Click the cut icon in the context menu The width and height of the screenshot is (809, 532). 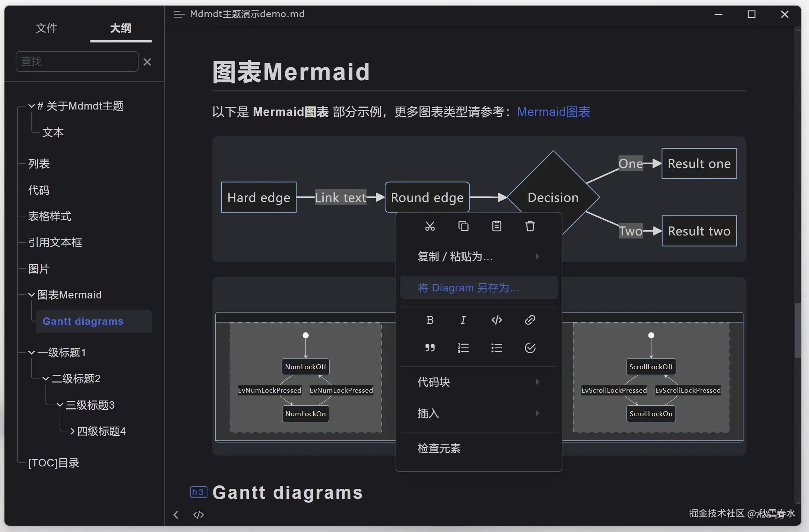430,226
